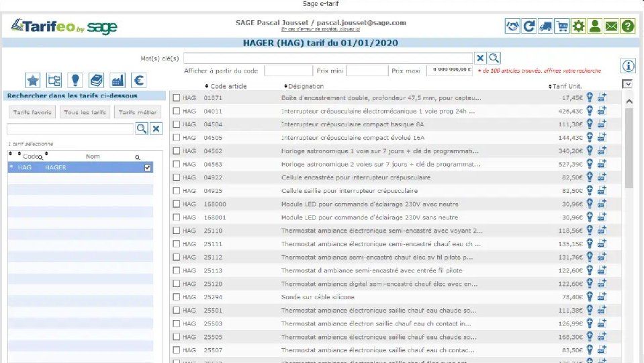Click Tous les tarifs tab button
This screenshot has height=363, width=644.
click(85, 112)
